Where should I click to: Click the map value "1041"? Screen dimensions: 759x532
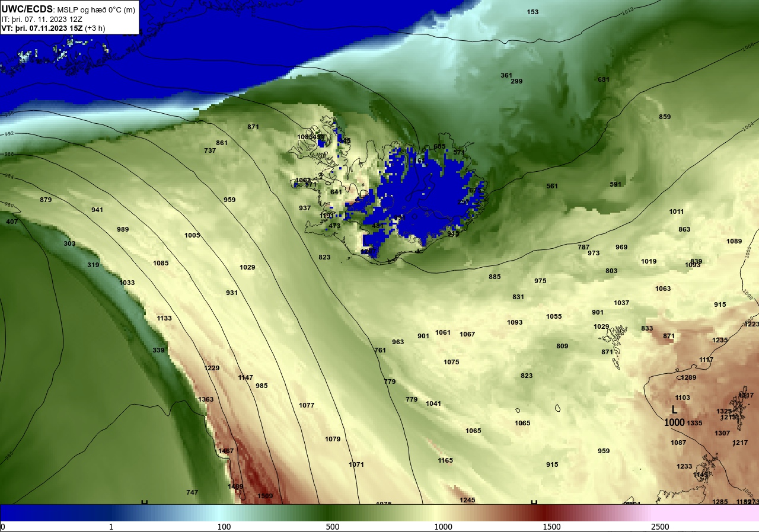(433, 403)
